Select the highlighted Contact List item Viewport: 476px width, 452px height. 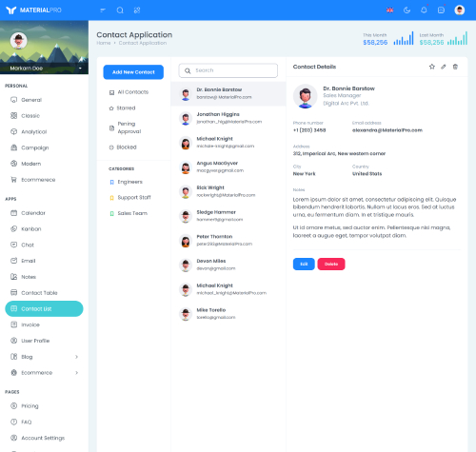(x=44, y=308)
